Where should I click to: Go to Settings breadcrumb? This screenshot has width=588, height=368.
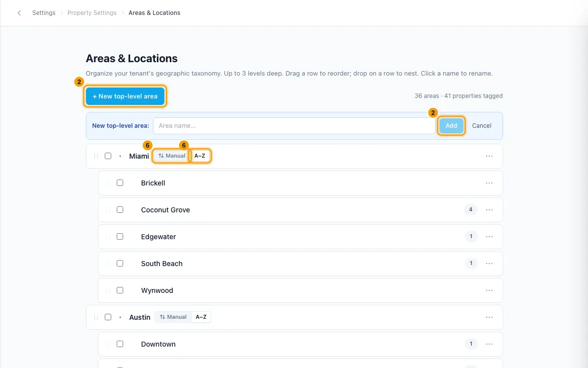click(44, 13)
